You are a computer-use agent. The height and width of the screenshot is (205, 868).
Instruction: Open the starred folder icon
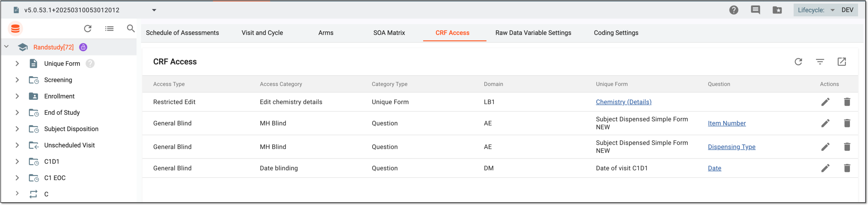(x=777, y=10)
